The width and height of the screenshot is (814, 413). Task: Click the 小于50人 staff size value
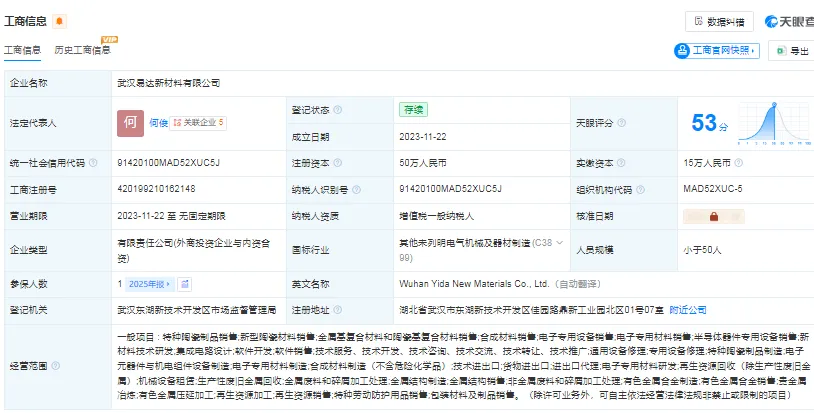pos(702,250)
